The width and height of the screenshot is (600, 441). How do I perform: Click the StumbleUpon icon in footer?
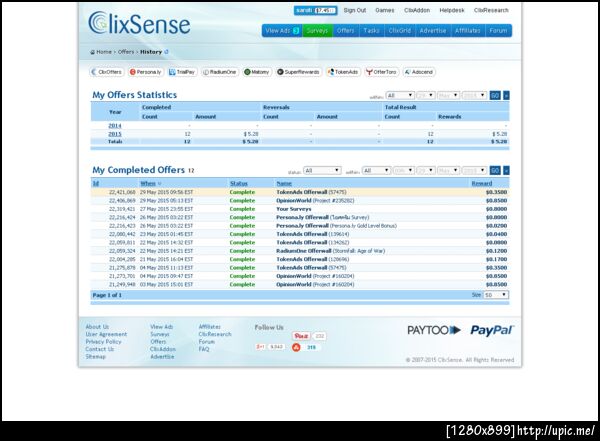(x=296, y=347)
